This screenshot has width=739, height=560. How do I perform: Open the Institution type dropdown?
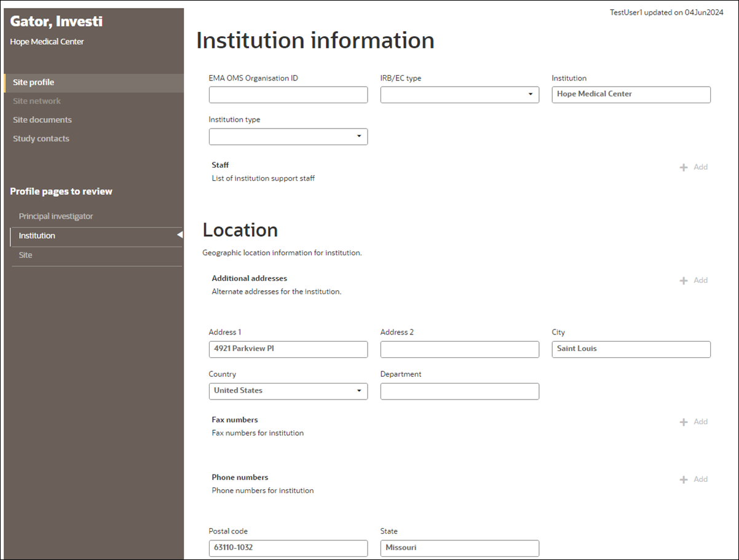(288, 136)
